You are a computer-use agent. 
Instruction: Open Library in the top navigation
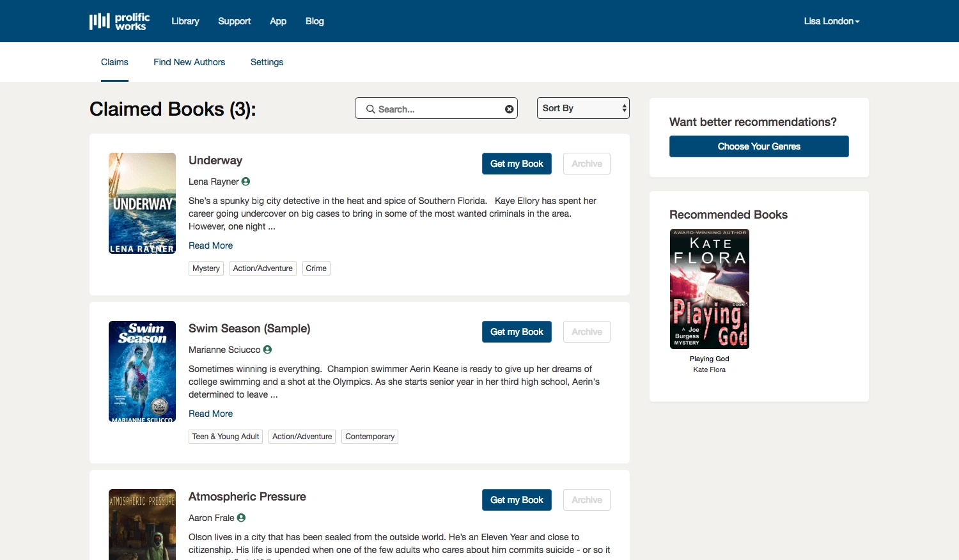[x=185, y=21]
